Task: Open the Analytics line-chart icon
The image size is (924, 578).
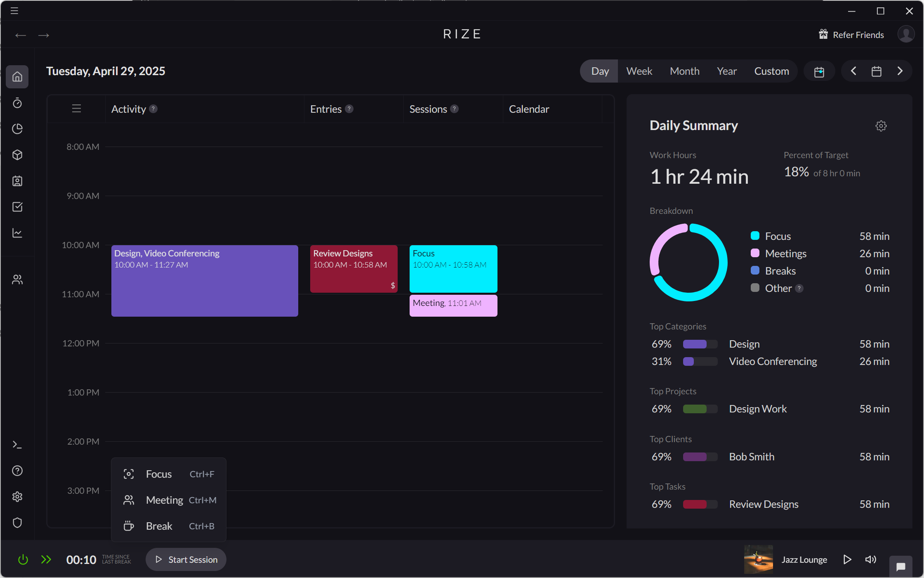Action: pos(17,233)
